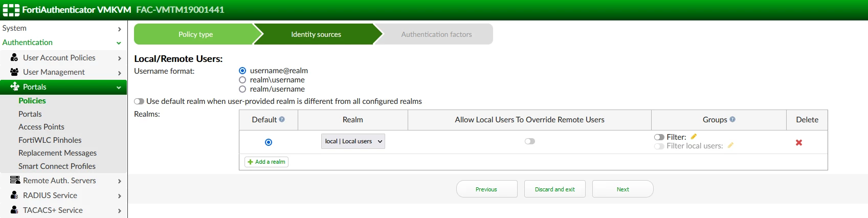The height and width of the screenshot is (218, 868).
Task: Select local realm as default
Action: click(x=269, y=142)
